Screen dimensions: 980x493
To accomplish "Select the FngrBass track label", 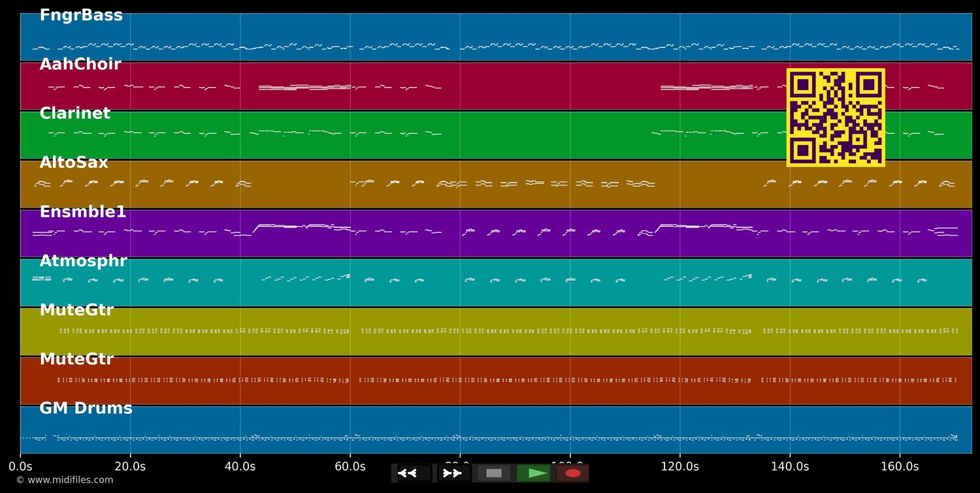I will point(81,16).
